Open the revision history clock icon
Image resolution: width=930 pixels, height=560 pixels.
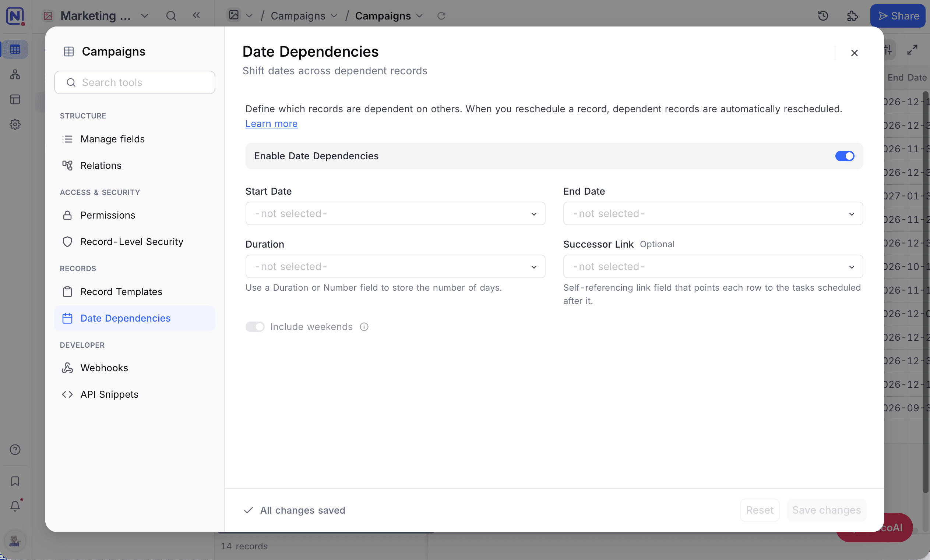tap(823, 16)
